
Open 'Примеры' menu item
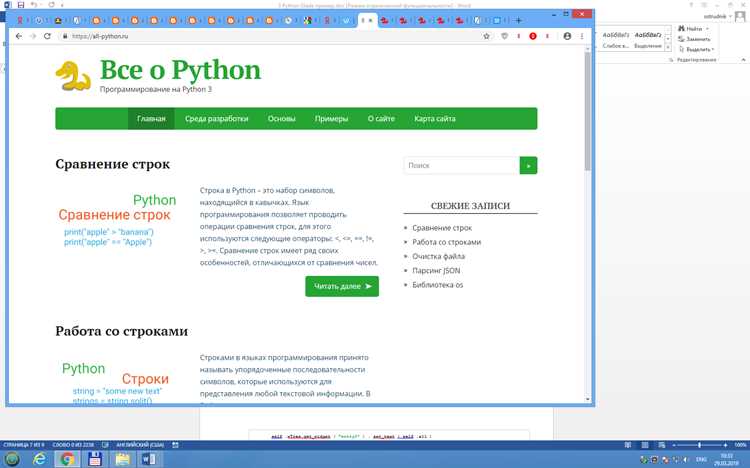tap(331, 119)
